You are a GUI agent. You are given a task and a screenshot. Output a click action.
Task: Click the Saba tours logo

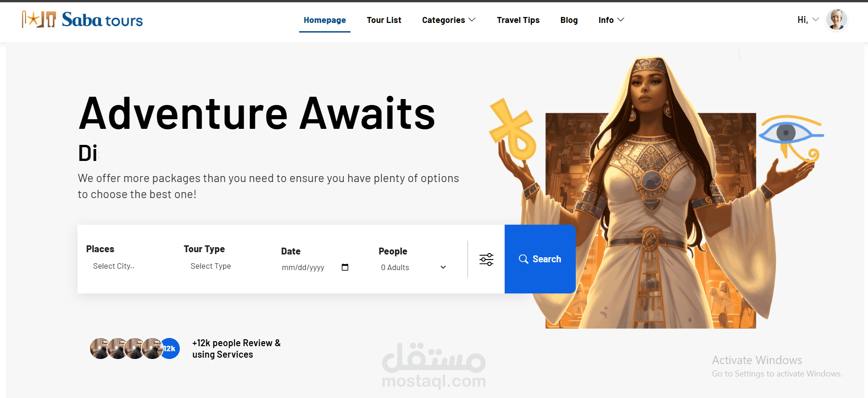[x=83, y=20]
